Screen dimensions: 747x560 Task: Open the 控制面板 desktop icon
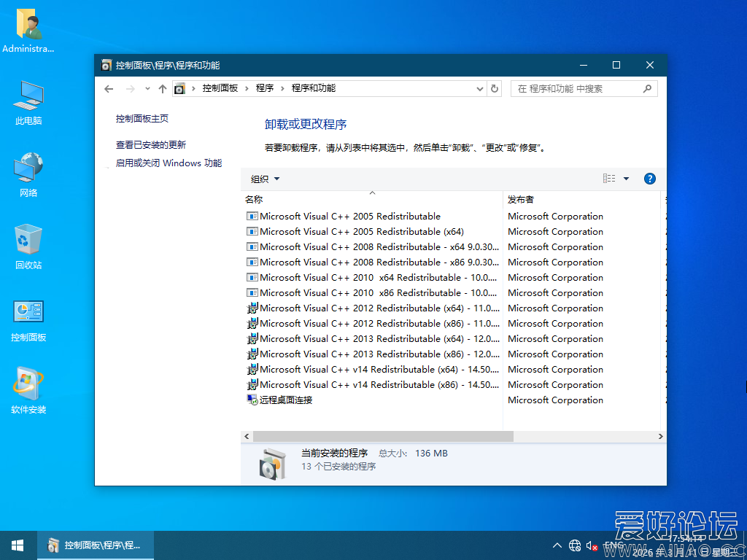pos(28,321)
